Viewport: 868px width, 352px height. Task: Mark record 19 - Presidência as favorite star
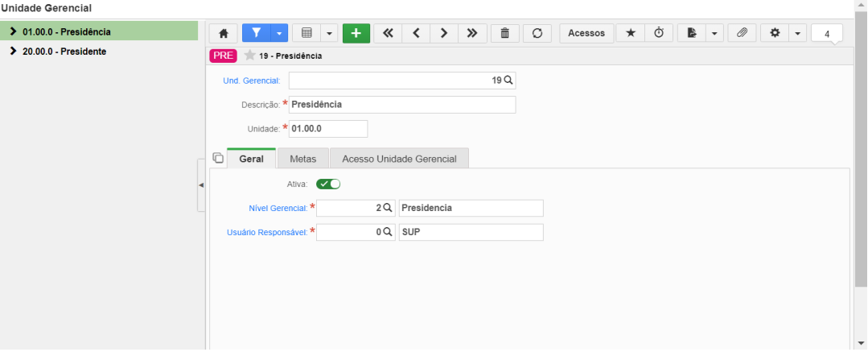[249, 56]
